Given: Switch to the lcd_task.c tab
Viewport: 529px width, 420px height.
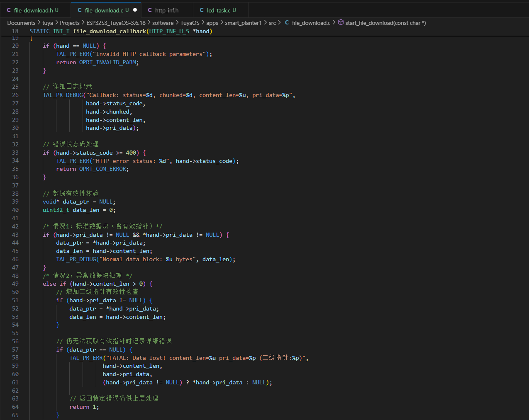Looking at the screenshot, I should coord(221,10).
